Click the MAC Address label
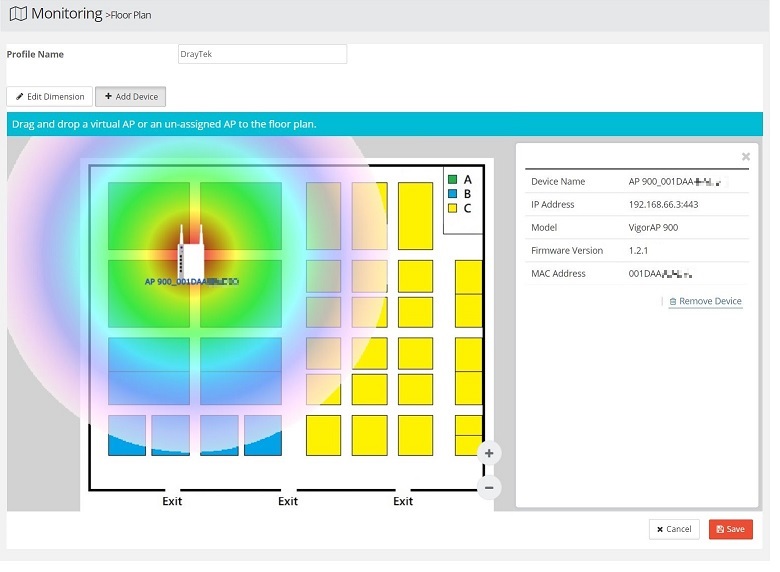 (558, 274)
